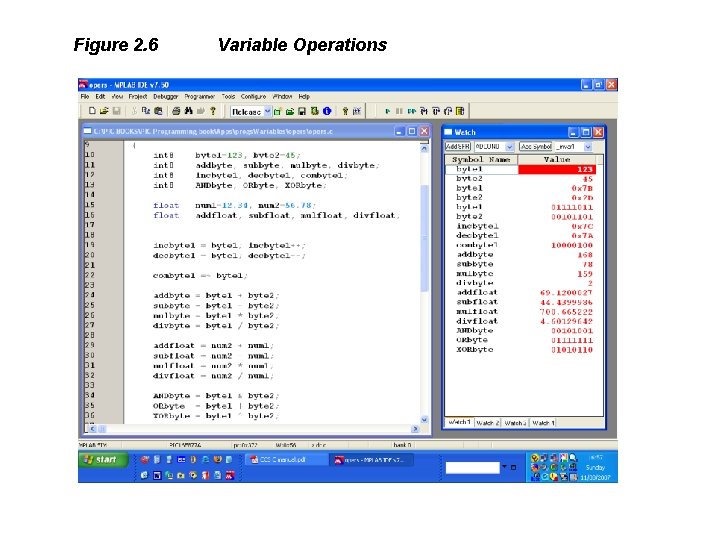Halt execution with the pause icon

[399, 111]
